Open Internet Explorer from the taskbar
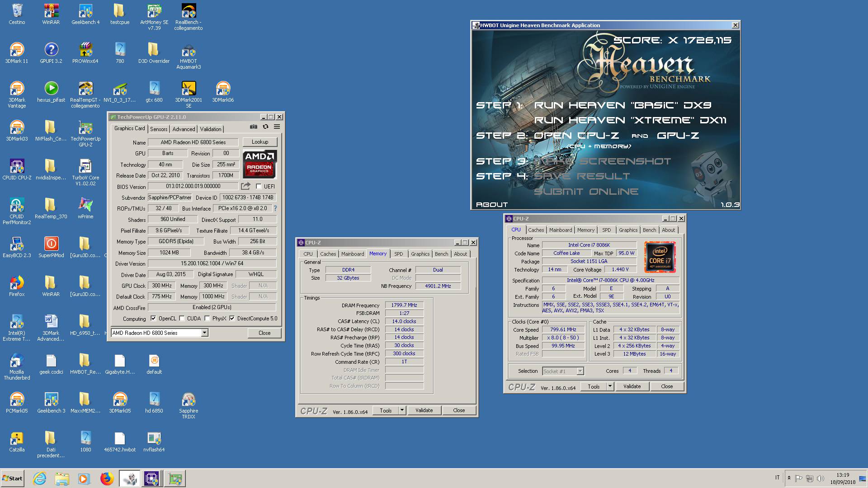The image size is (868, 488). (x=40, y=479)
